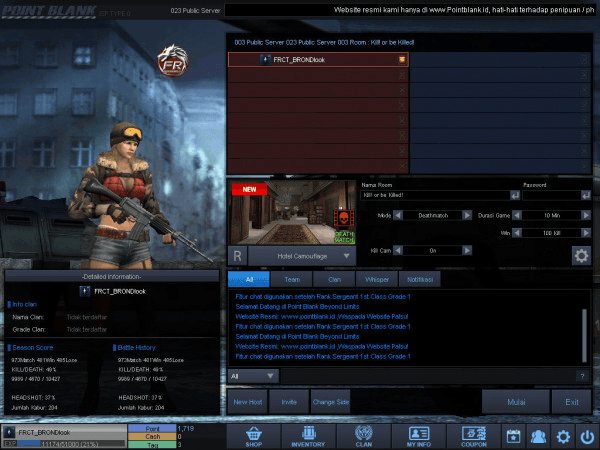Close the second red team slot
Screen dimensions: 600x450
pyautogui.click(x=402, y=75)
